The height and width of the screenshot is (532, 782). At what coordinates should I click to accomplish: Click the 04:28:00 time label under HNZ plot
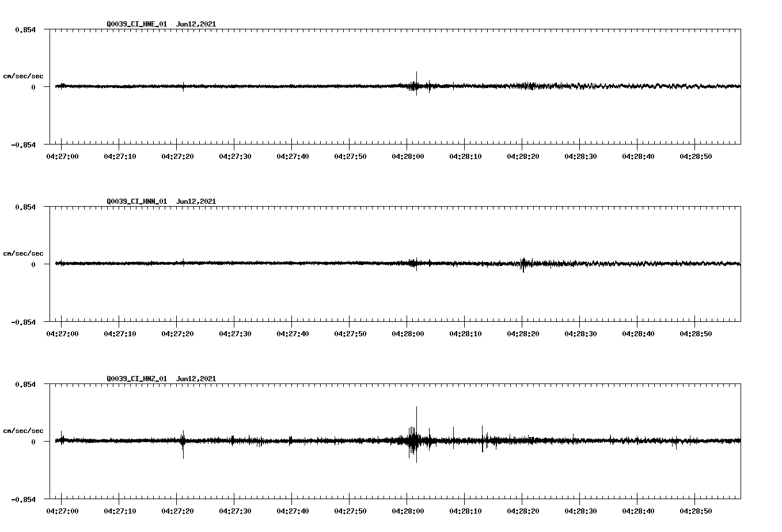[408, 511]
